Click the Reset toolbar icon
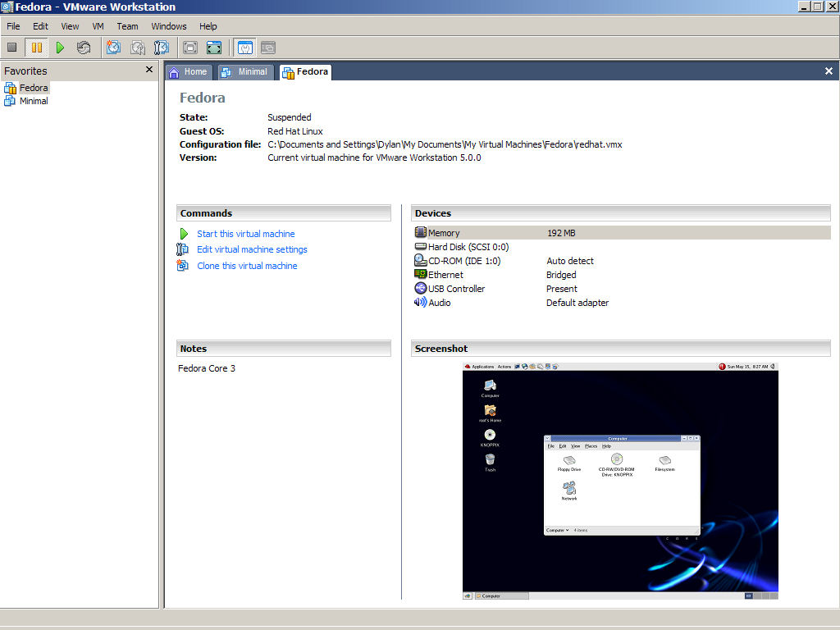The height and width of the screenshot is (630, 840). pyautogui.click(x=84, y=48)
